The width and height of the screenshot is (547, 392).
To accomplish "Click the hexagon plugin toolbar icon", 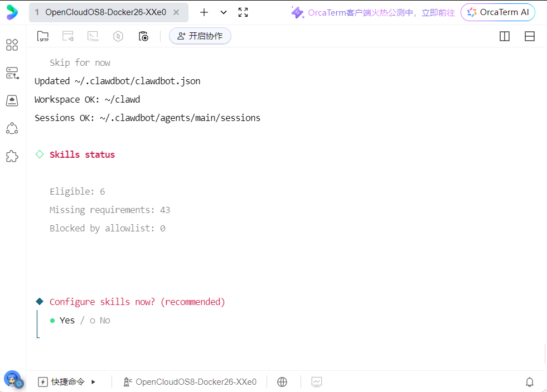I will click(118, 36).
